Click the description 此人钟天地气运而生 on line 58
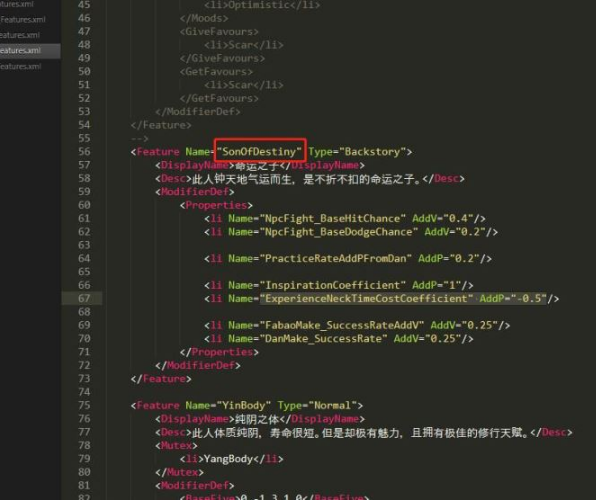 [x=243, y=179]
